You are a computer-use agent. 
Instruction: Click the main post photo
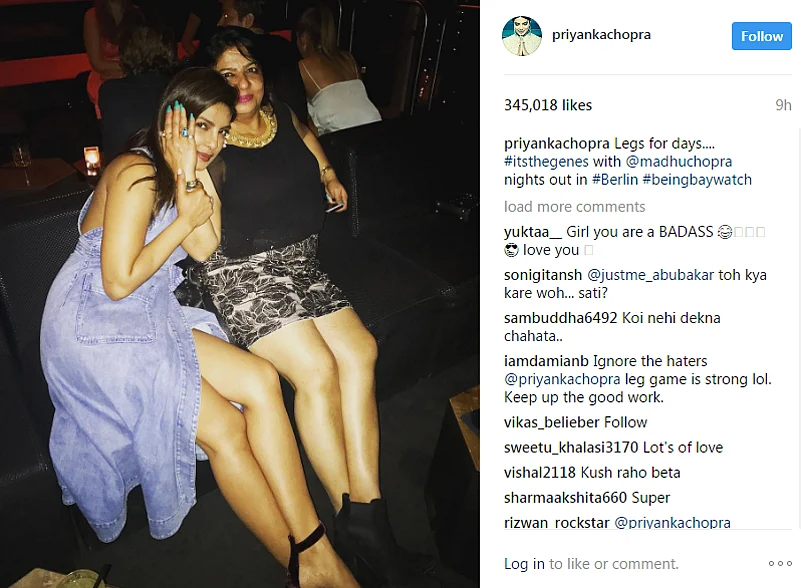point(240,294)
